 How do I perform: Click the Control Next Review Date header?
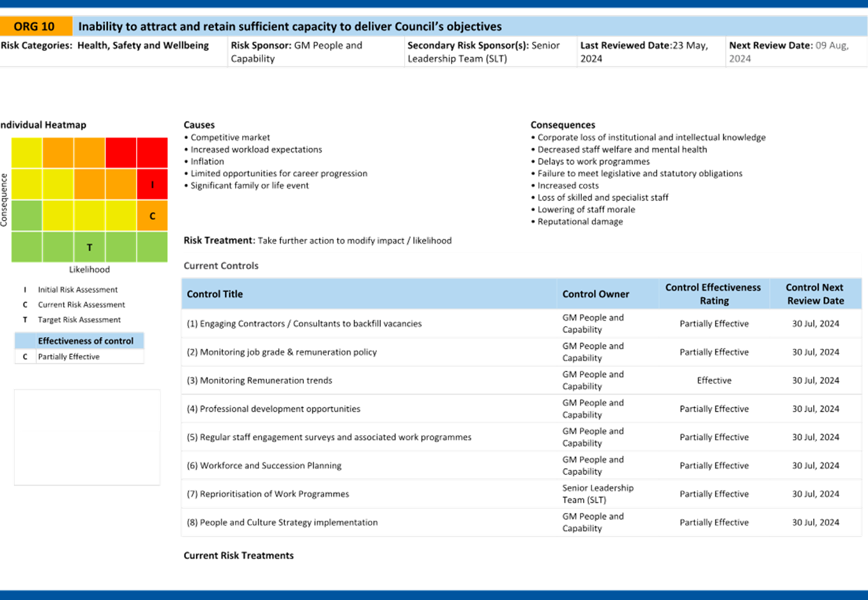point(815,294)
